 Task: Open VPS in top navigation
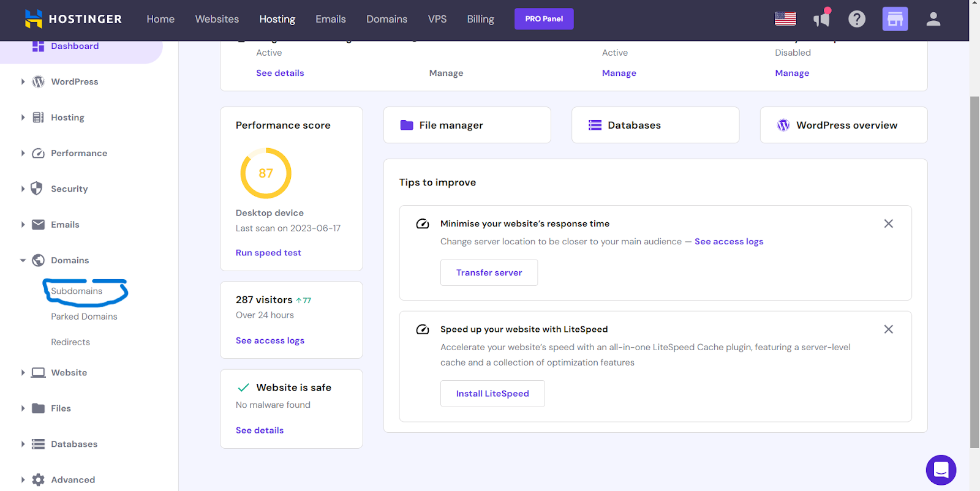pos(437,19)
